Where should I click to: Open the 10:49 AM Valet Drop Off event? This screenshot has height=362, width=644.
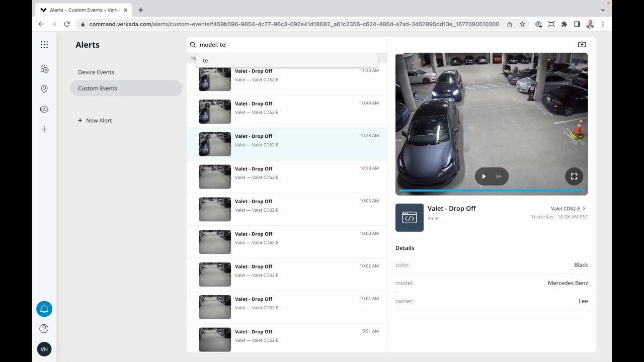287,112
